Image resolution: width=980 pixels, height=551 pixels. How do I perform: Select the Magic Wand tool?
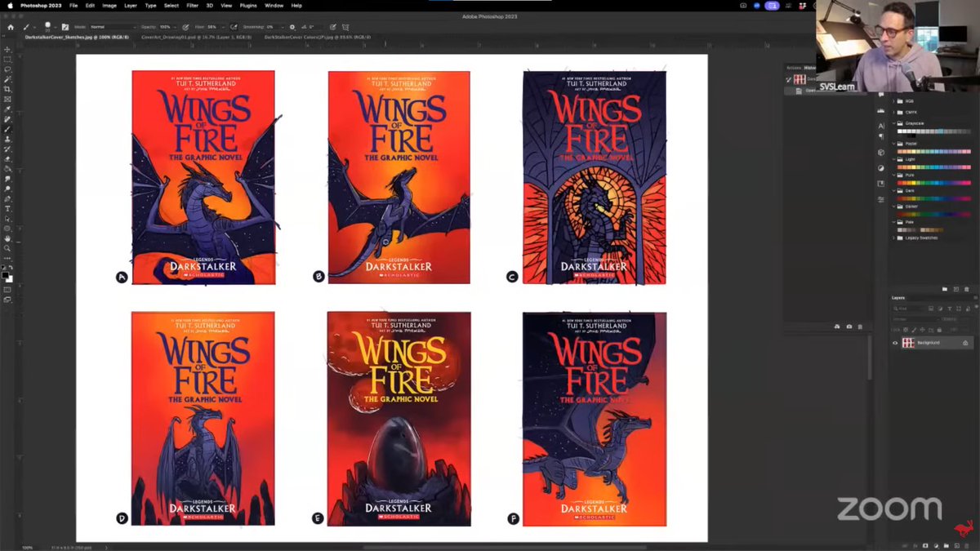pyautogui.click(x=7, y=78)
